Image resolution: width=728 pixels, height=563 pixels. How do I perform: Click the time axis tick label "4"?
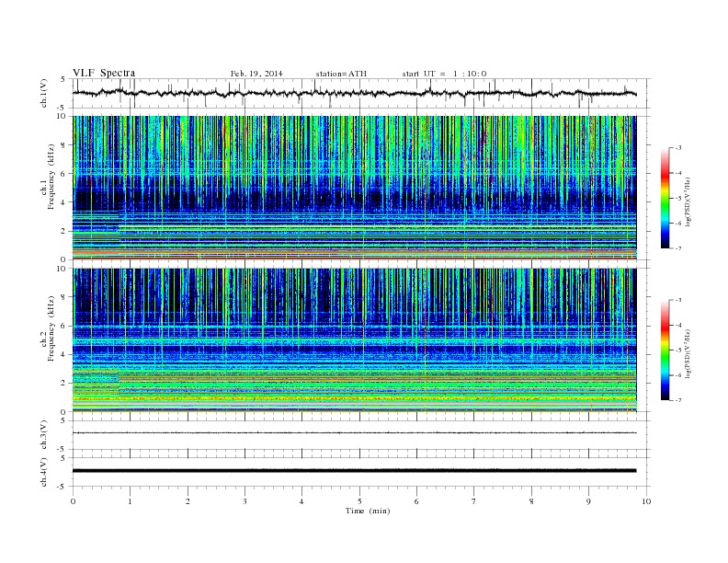301,501
